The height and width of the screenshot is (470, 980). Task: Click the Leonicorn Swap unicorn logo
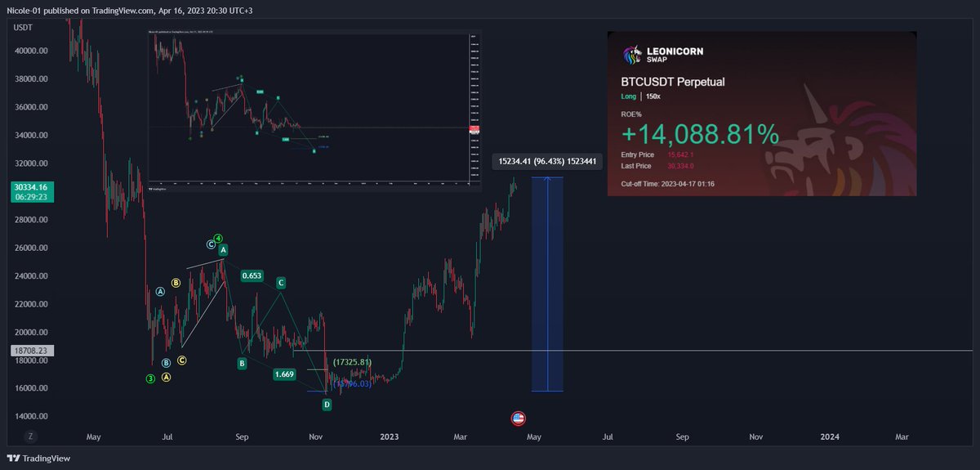point(633,56)
